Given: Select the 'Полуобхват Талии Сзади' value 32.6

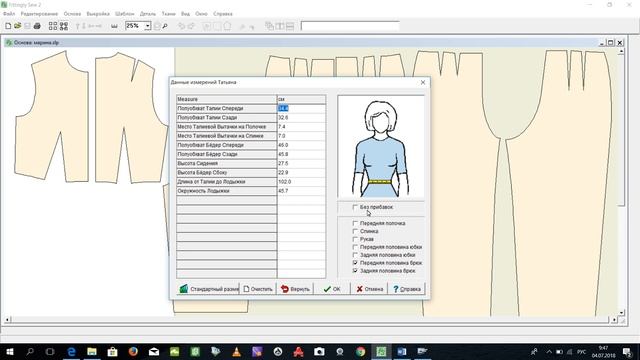Looking at the screenshot, I should (x=301, y=118).
